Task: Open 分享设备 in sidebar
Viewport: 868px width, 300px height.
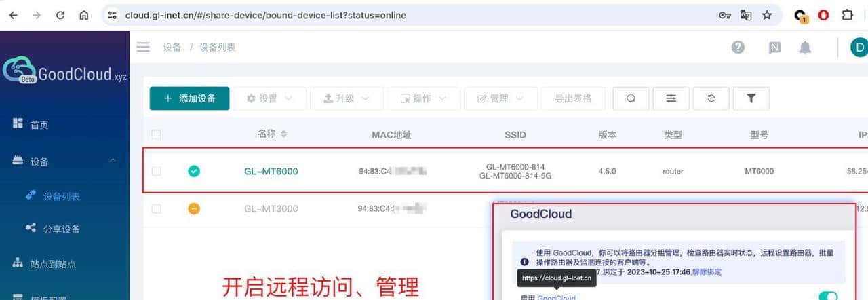Action: tap(61, 229)
